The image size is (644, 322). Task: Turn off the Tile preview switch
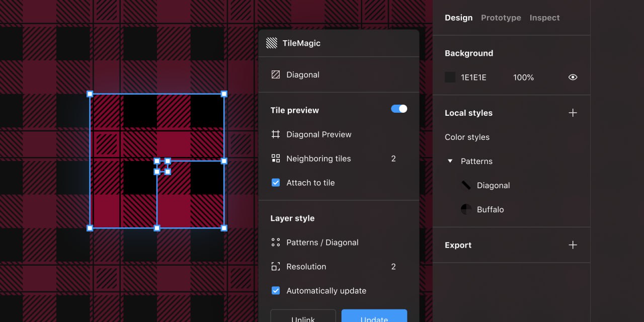click(x=399, y=109)
